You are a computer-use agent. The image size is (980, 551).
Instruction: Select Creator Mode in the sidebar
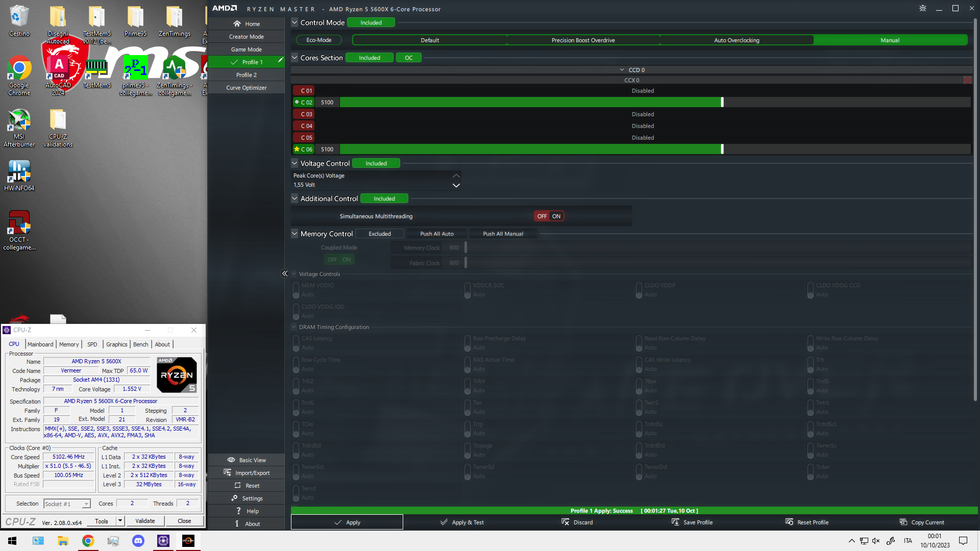click(x=247, y=37)
